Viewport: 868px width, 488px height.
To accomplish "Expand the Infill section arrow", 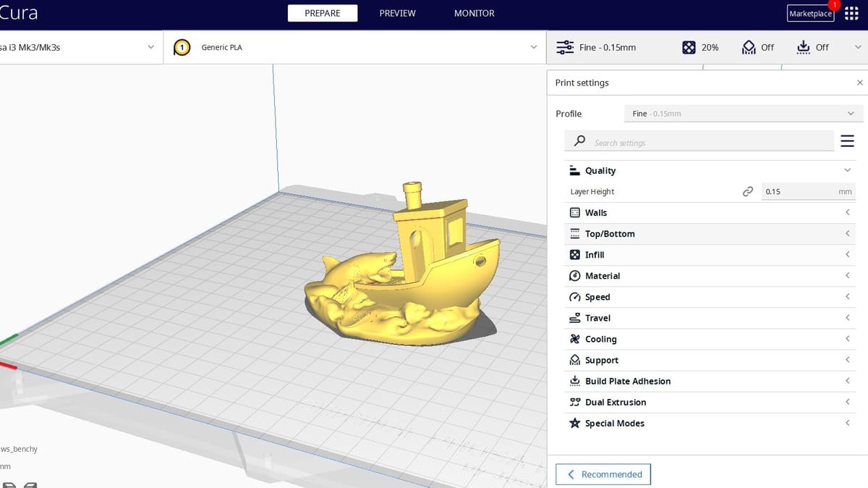I will pos(848,254).
